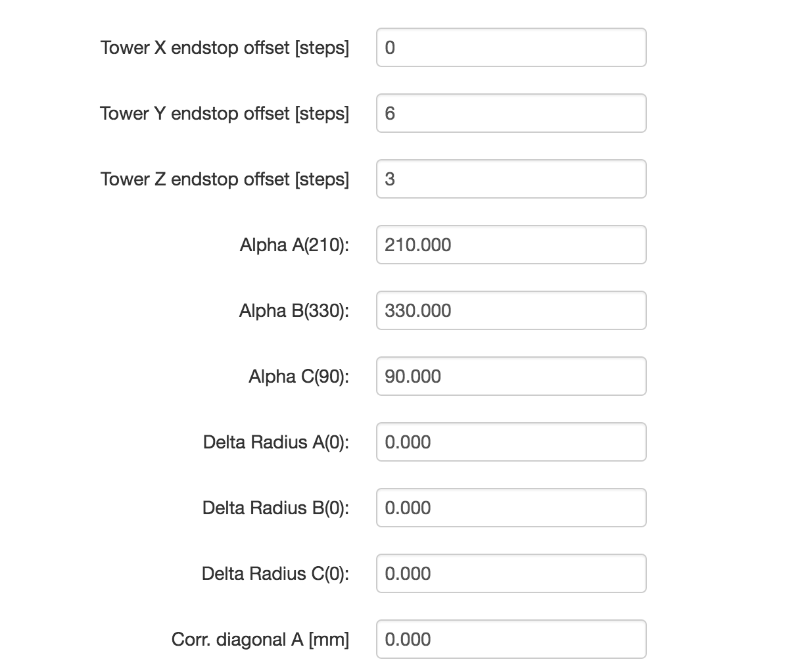
Task: Click the Delta Radius A(0) input field
Action: [511, 442]
